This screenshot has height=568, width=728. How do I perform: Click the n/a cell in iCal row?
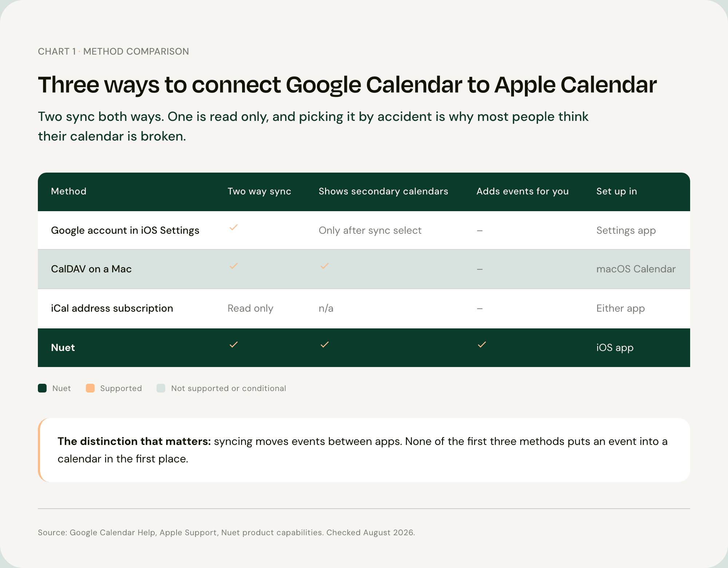coord(326,308)
